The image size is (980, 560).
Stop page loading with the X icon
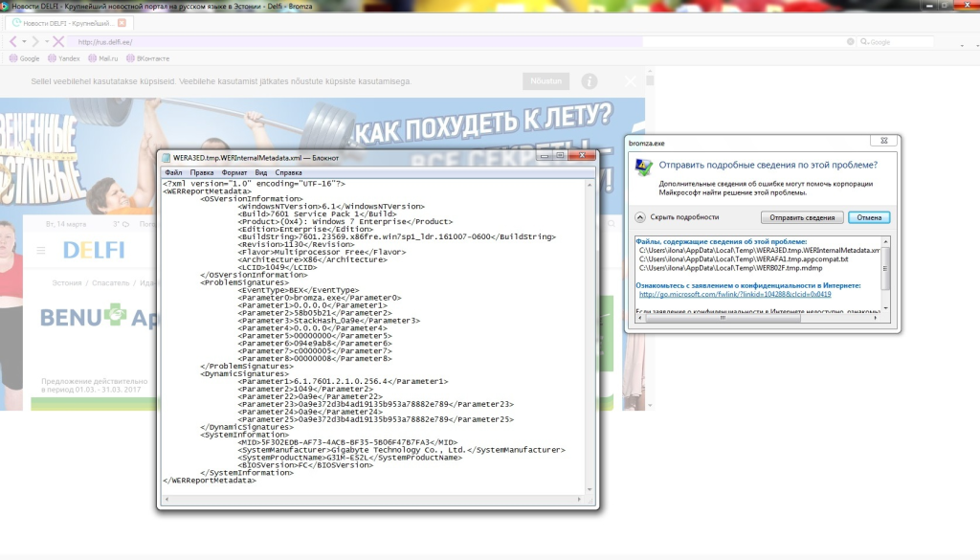pos(58,42)
